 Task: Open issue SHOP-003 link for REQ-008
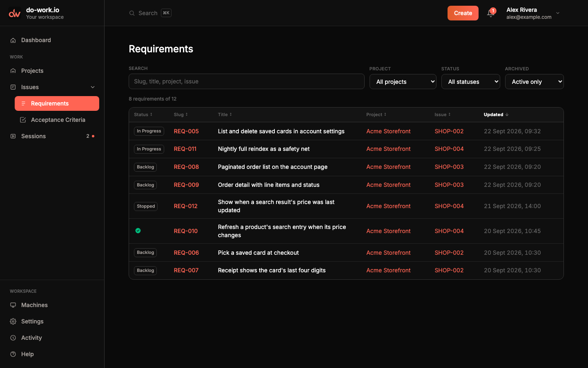pyautogui.click(x=449, y=167)
